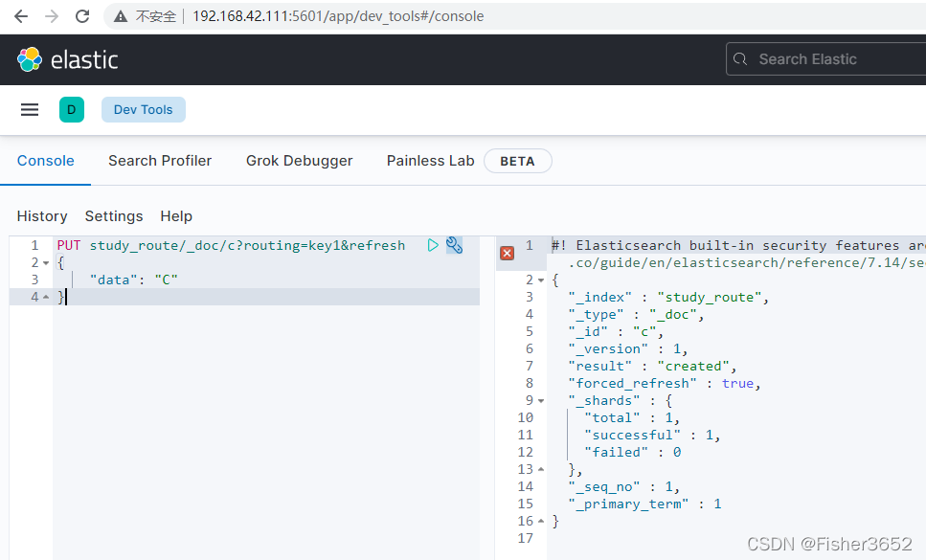The width and height of the screenshot is (926, 560).
Task: Click the red error icon in output
Action: pyautogui.click(x=507, y=253)
